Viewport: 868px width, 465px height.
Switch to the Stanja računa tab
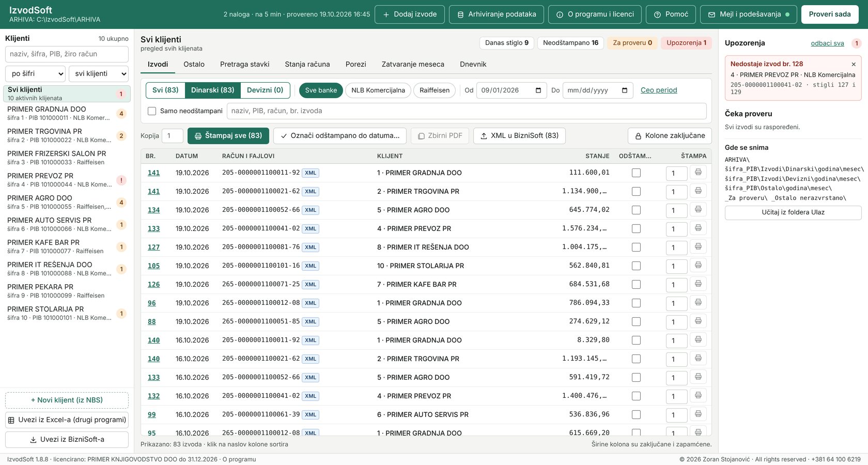tap(307, 64)
